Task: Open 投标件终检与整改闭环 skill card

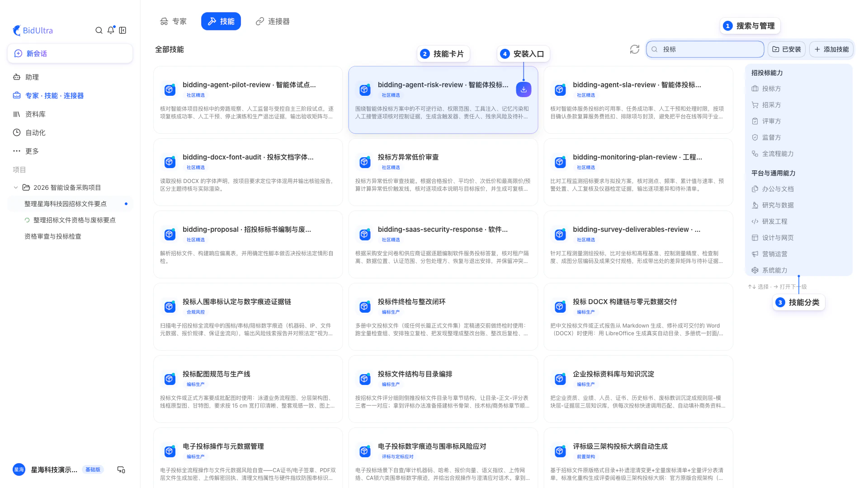Action: click(443, 317)
